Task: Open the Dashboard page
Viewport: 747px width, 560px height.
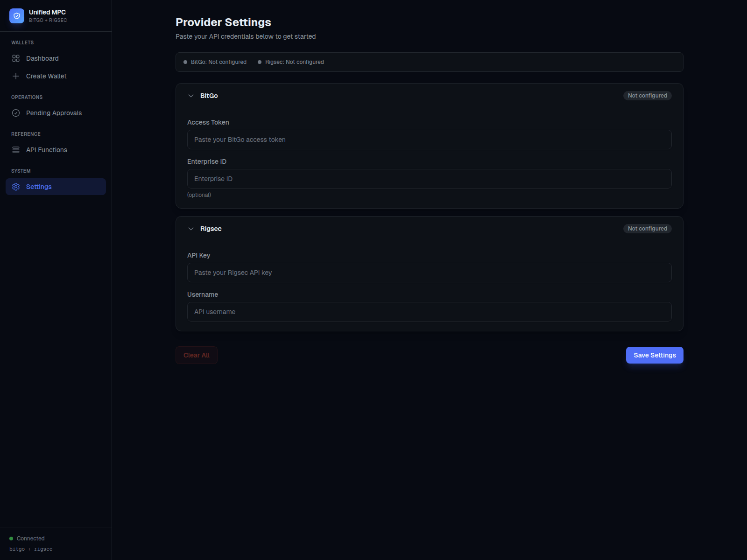Action: (x=42, y=58)
